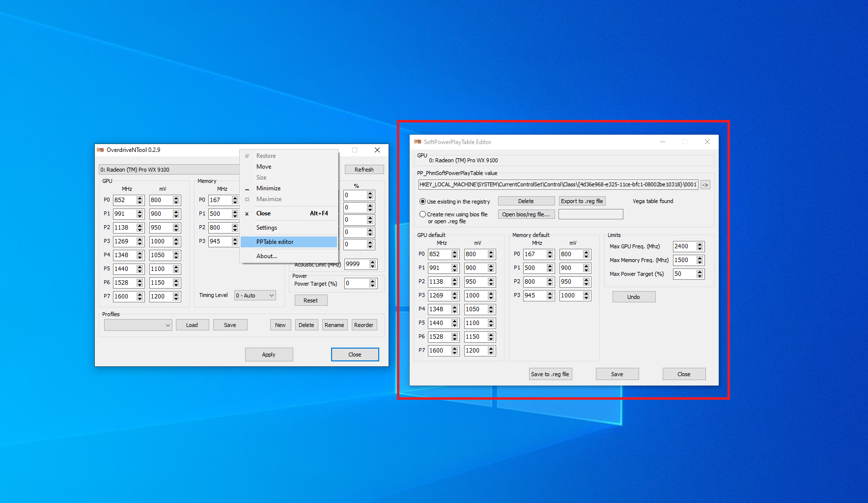
Task: Click Close button at bottom of OverdriveNTool
Action: pos(355,355)
